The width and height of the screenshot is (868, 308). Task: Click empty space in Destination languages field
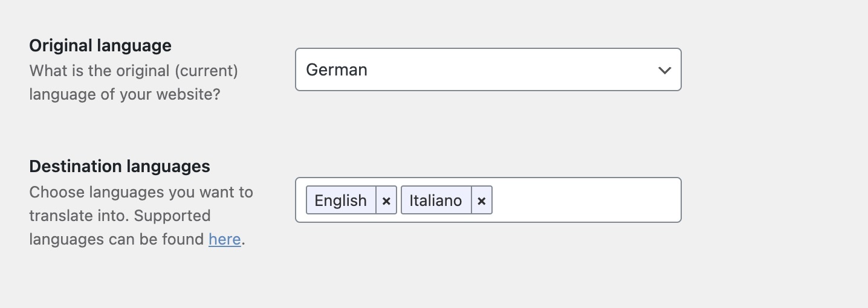click(x=586, y=201)
